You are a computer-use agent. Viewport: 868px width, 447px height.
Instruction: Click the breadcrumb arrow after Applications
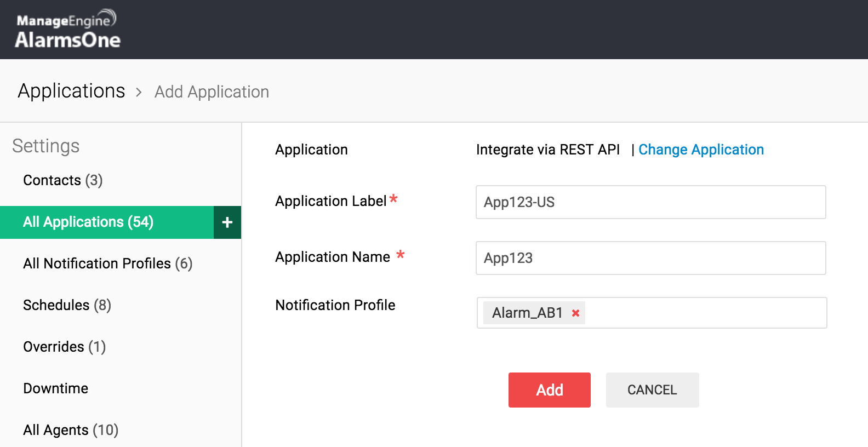pos(139,93)
